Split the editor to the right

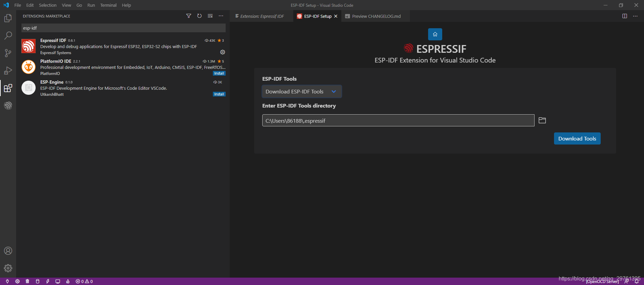625,16
